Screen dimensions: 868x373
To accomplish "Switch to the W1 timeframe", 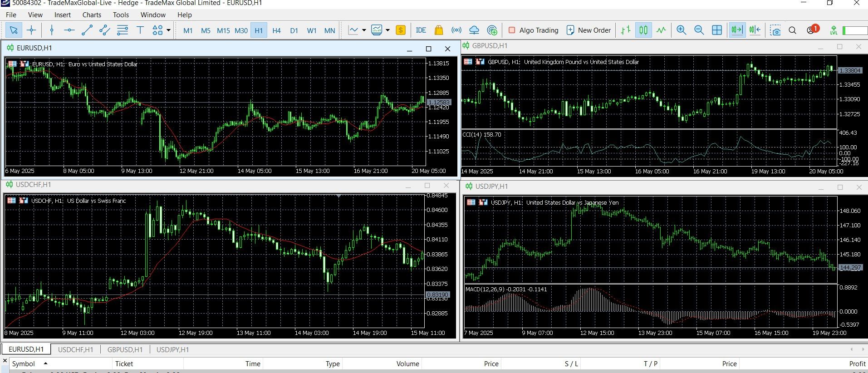I will pos(312,30).
